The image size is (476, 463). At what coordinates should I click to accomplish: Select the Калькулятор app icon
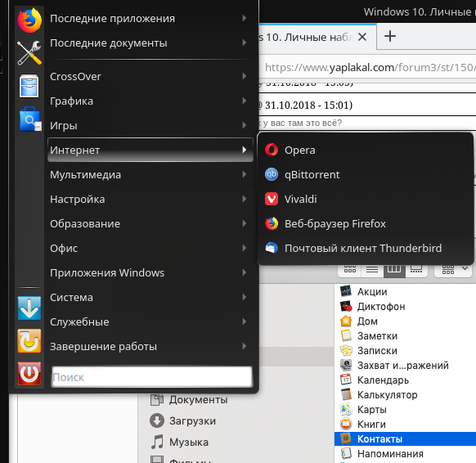346,394
